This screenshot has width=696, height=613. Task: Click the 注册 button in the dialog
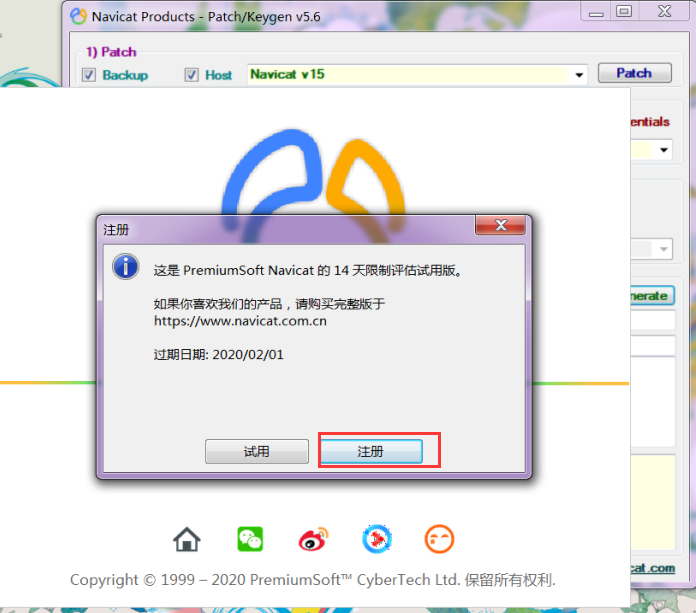pyautogui.click(x=372, y=451)
